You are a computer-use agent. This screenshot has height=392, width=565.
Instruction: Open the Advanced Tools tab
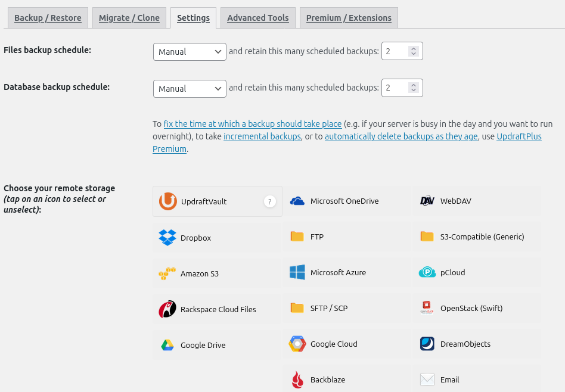point(257,18)
